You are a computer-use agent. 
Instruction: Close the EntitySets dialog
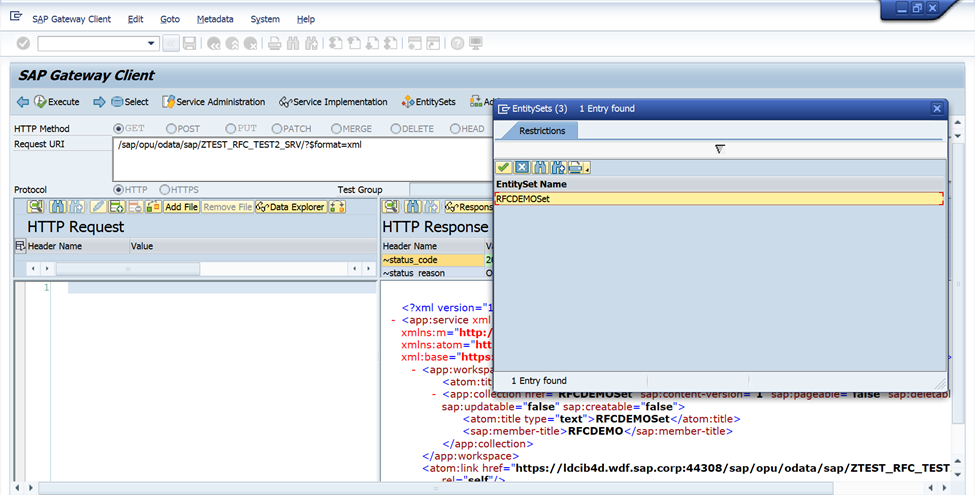coord(937,108)
